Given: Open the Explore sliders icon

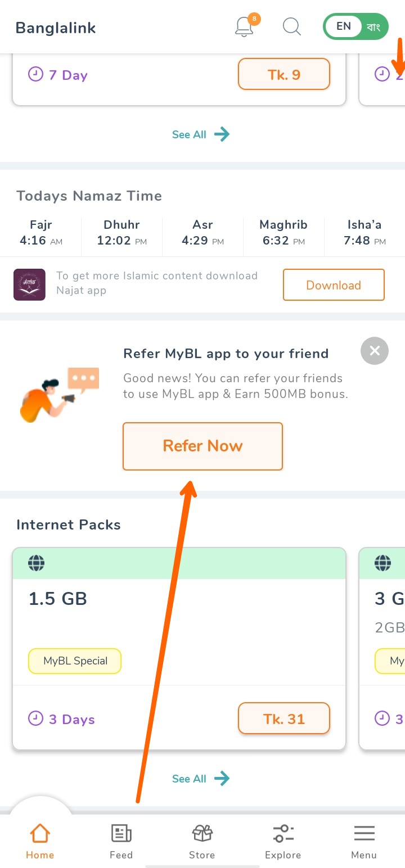Looking at the screenshot, I should coord(283,833).
